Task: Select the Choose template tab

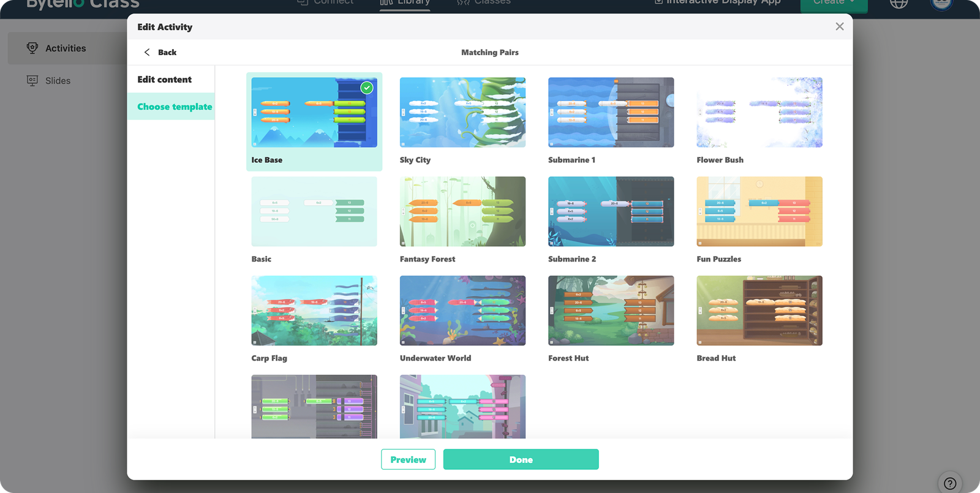Action: pyautogui.click(x=174, y=107)
